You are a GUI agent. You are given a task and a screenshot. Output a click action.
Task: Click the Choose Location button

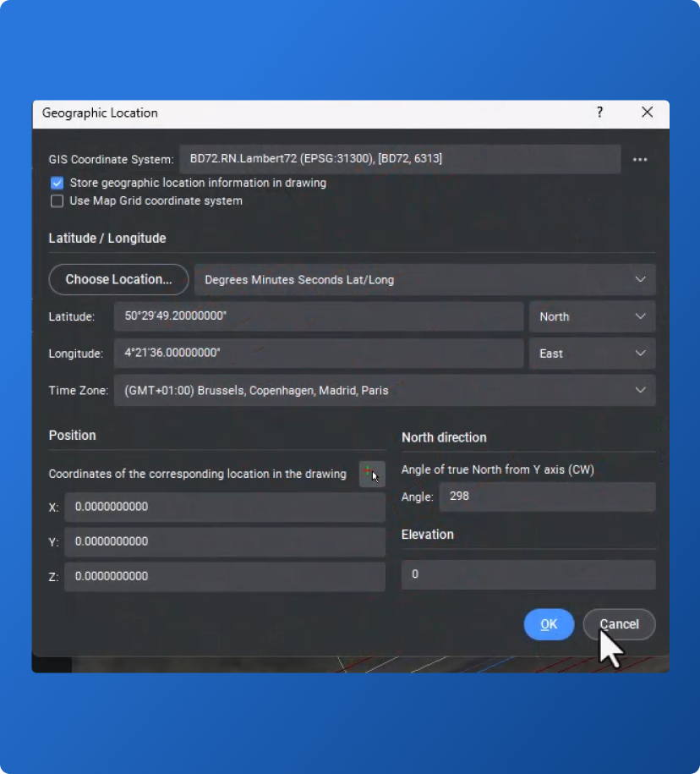point(118,280)
